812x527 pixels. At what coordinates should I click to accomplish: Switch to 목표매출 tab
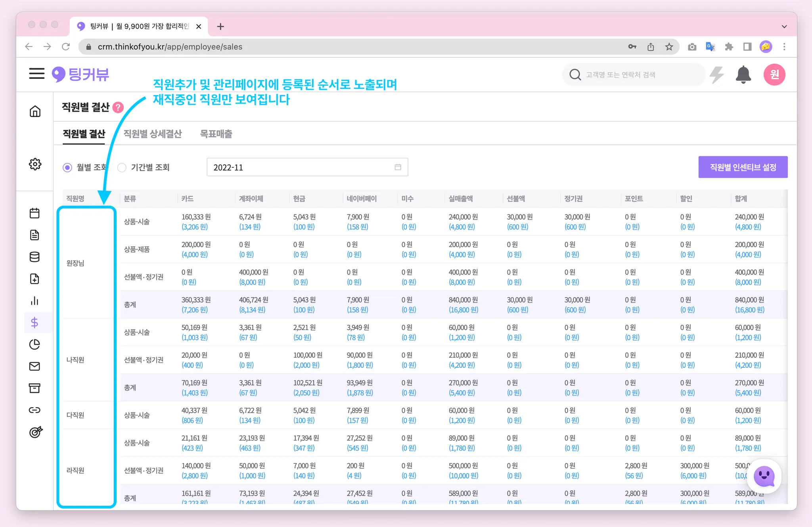click(x=216, y=134)
